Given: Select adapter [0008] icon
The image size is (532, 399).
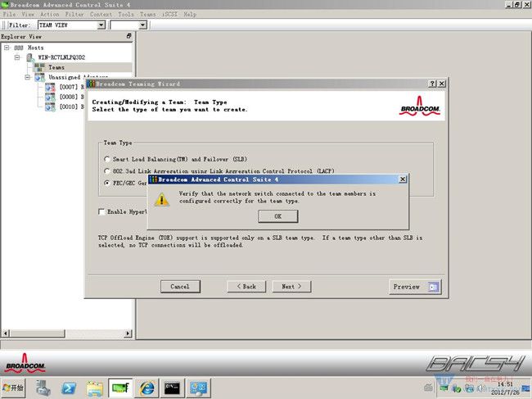Looking at the screenshot, I should point(50,97).
